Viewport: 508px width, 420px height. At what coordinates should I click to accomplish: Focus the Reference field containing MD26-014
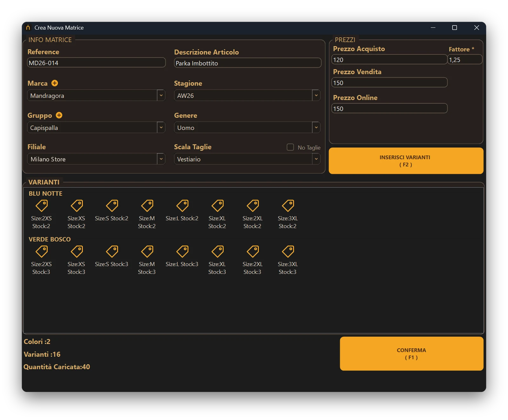tap(96, 63)
